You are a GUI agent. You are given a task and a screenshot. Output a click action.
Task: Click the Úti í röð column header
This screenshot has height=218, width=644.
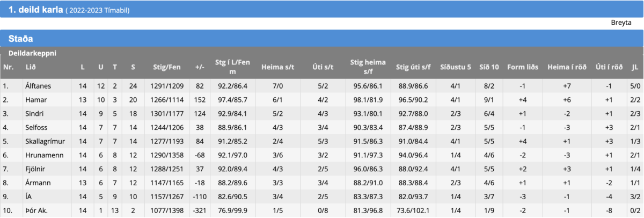coord(609,67)
